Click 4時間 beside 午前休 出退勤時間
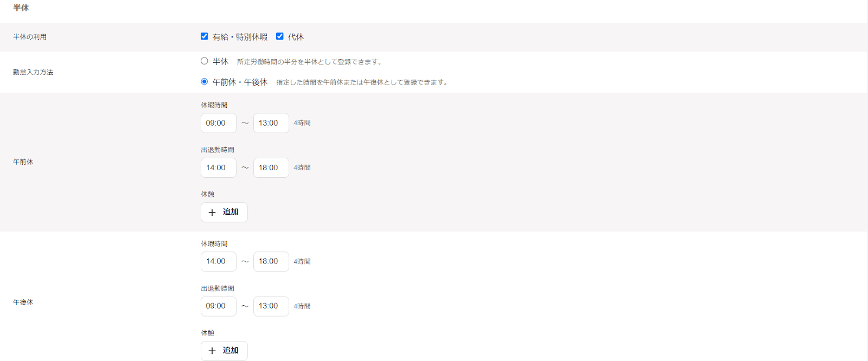Image resolution: width=868 pixels, height=361 pixels. 302,167
